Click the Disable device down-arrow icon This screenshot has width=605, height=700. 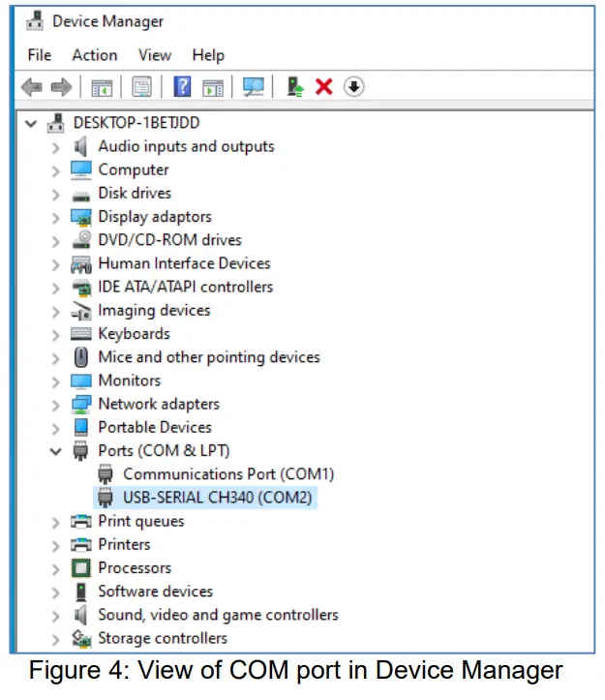click(x=353, y=86)
